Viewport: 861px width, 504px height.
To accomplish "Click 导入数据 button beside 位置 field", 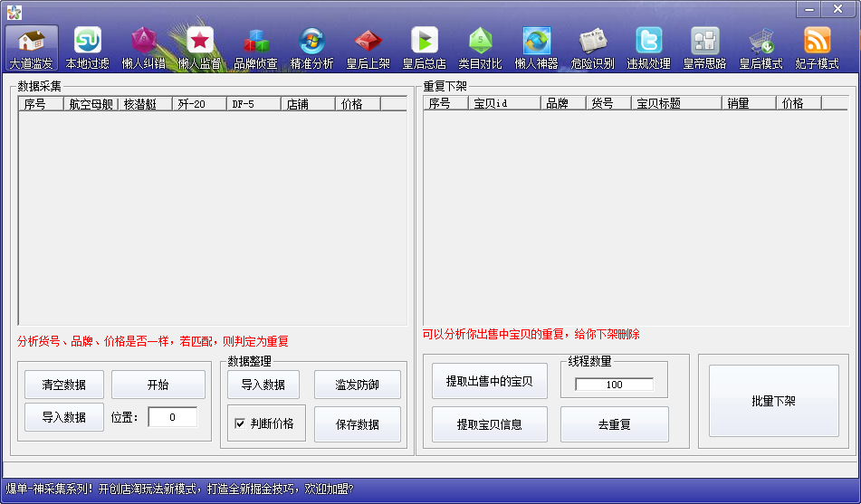I will [x=63, y=417].
